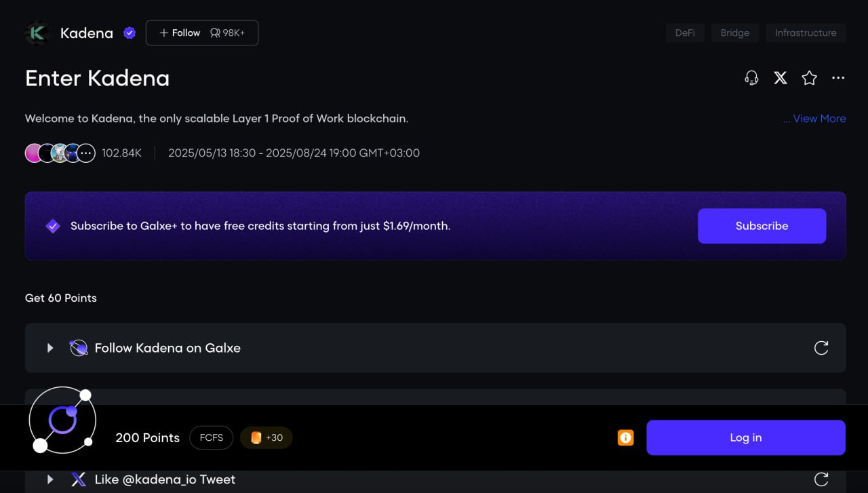Viewport: 868px width, 493px height.
Task: Click the Enter Kadena title
Action: (98, 78)
